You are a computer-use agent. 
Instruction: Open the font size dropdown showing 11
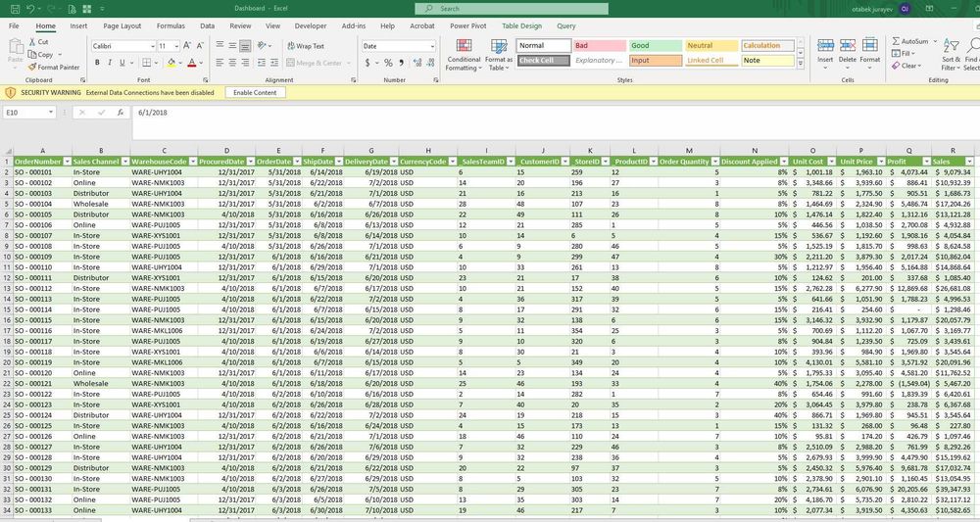point(176,46)
